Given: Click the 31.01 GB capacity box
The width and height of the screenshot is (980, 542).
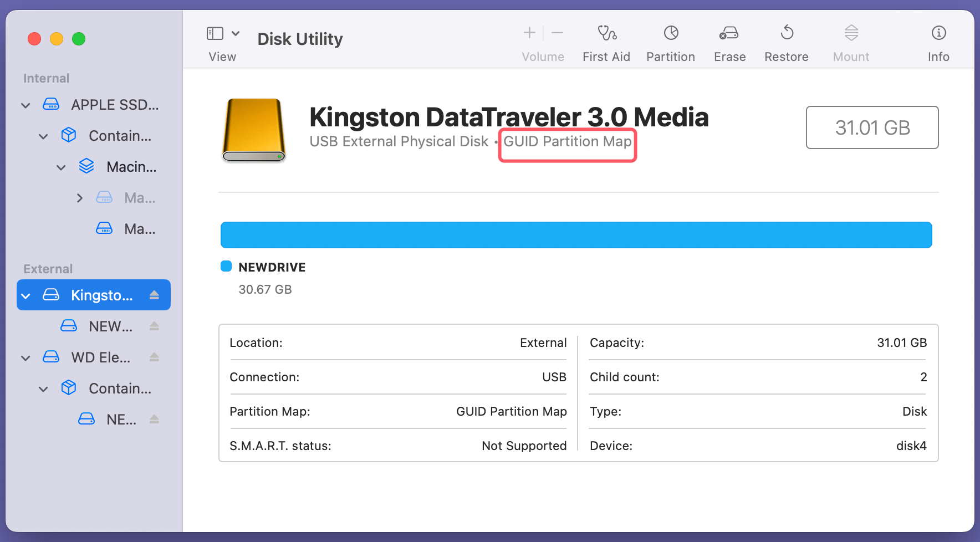Looking at the screenshot, I should coord(871,127).
